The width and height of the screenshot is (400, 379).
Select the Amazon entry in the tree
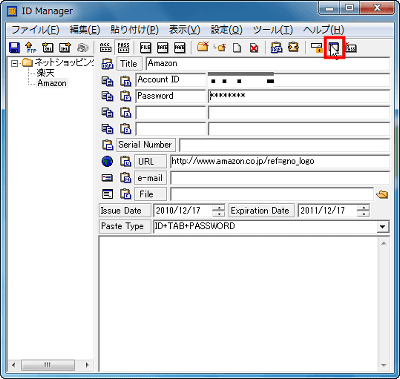click(x=52, y=83)
